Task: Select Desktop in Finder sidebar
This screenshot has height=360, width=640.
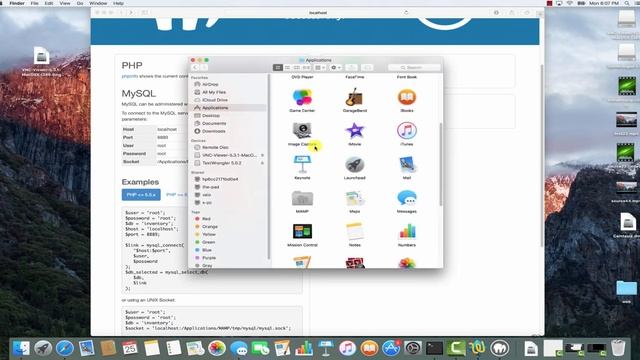Action: 211,116
